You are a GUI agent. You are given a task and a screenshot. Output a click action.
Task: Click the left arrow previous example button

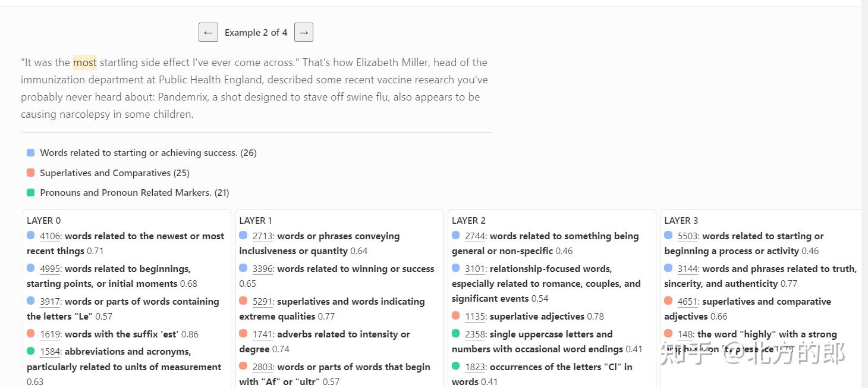tap(208, 33)
